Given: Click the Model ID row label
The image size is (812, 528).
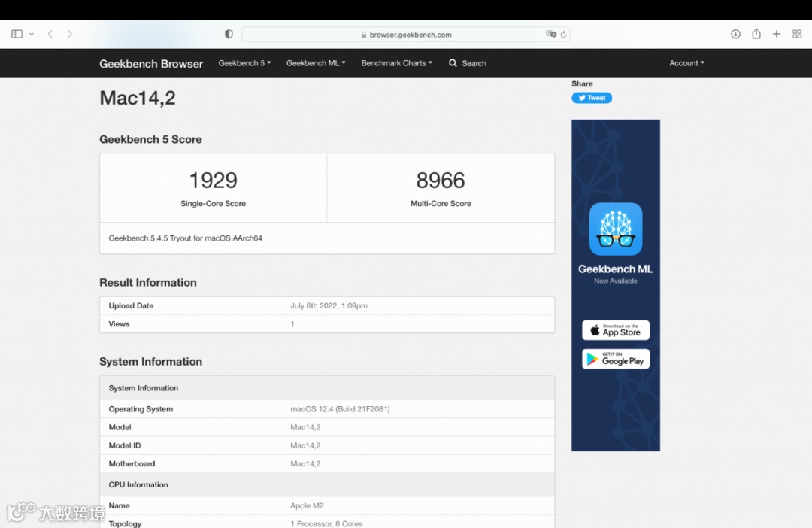Looking at the screenshot, I should pos(125,445).
